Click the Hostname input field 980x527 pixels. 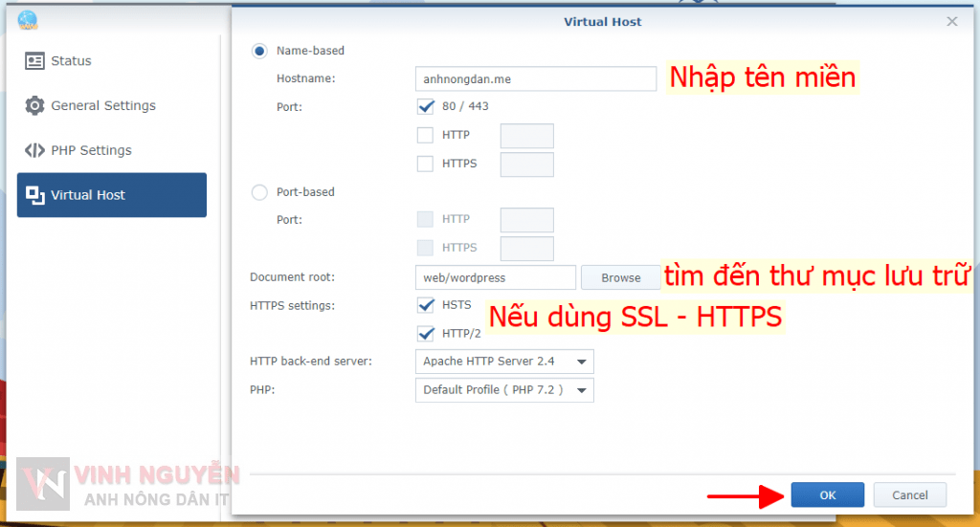pyautogui.click(x=535, y=78)
